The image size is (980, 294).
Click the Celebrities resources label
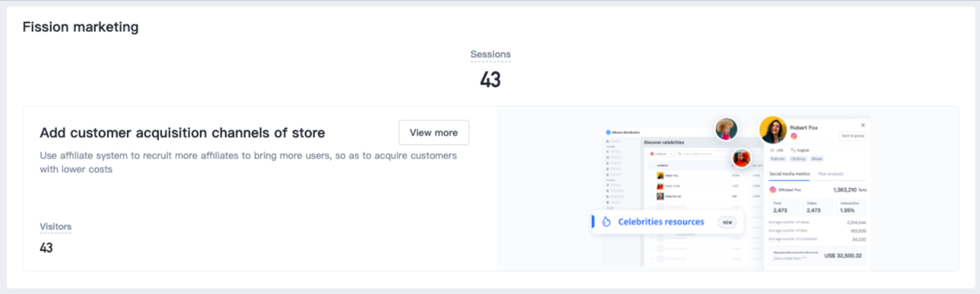[661, 222]
